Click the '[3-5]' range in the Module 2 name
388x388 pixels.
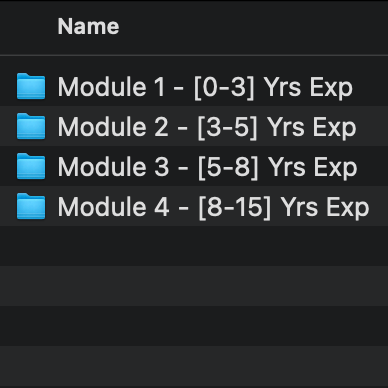[x=228, y=128]
